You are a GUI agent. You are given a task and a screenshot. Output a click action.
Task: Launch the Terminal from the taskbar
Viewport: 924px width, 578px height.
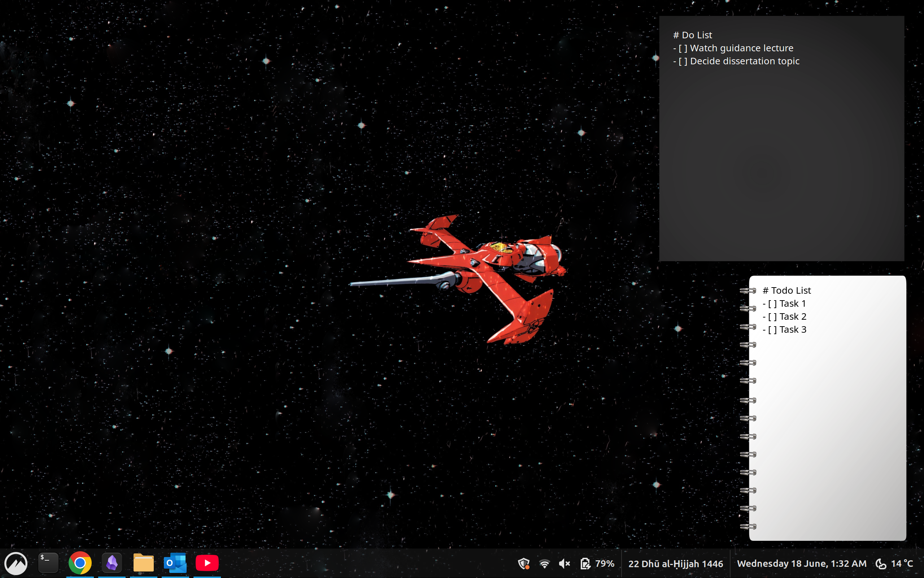pyautogui.click(x=48, y=563)
